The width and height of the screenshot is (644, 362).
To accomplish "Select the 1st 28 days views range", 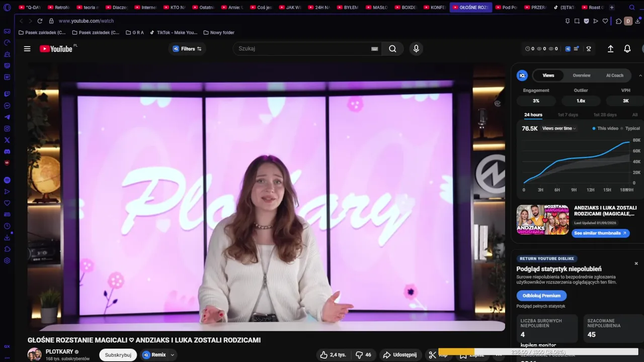I will pos(605,115).
